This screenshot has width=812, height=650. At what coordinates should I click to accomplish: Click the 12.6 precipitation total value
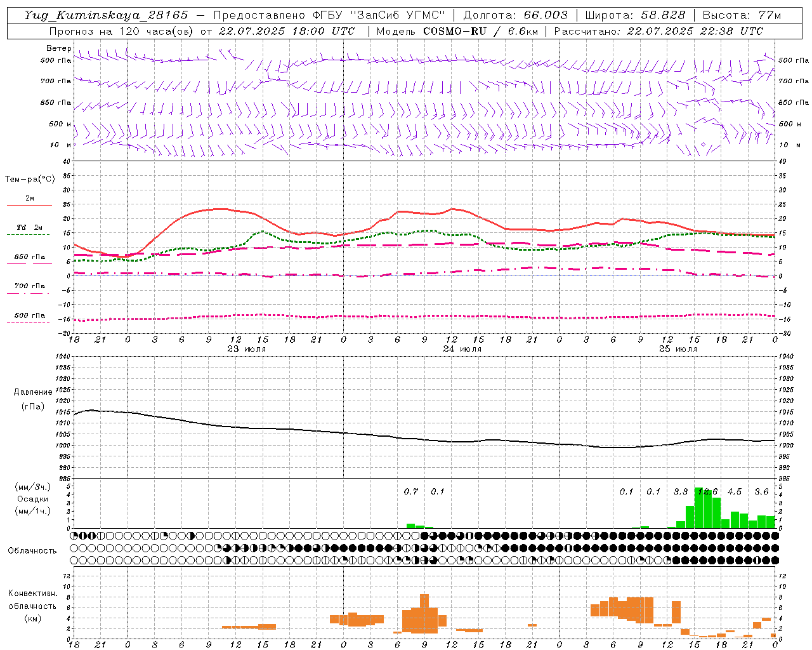pos(707,492)
